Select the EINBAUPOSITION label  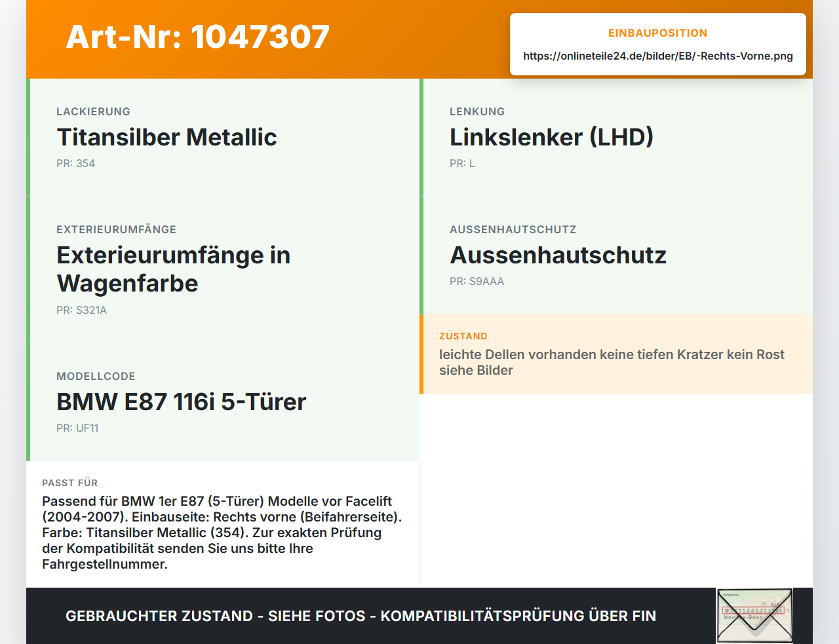click(658, 33)
